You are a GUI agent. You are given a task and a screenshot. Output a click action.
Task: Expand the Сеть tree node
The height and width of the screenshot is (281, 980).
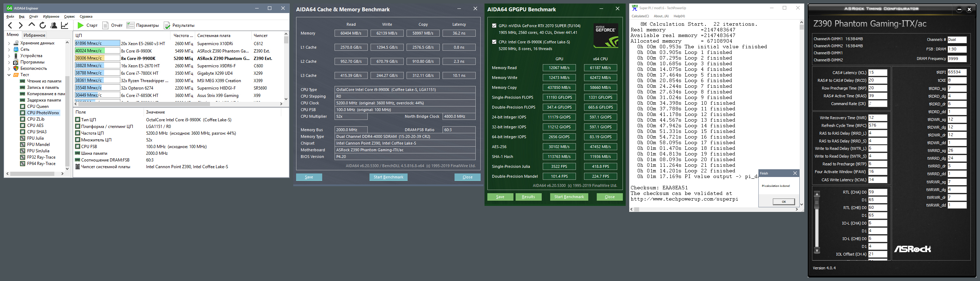click(x=9, y=49)
